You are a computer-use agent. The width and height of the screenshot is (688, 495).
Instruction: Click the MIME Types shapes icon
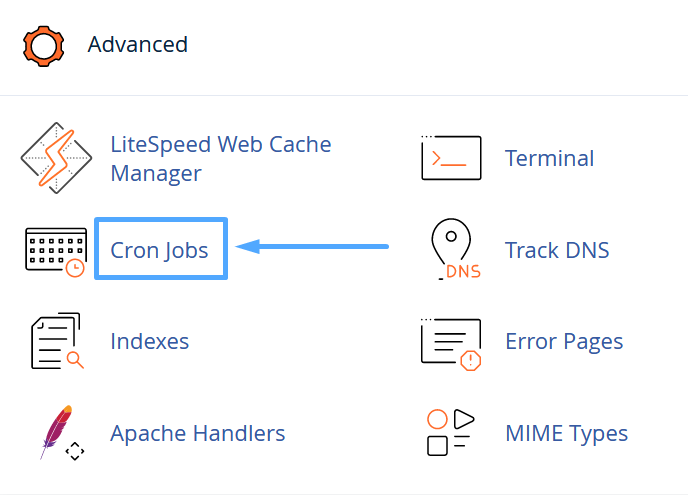coord(449,432)
